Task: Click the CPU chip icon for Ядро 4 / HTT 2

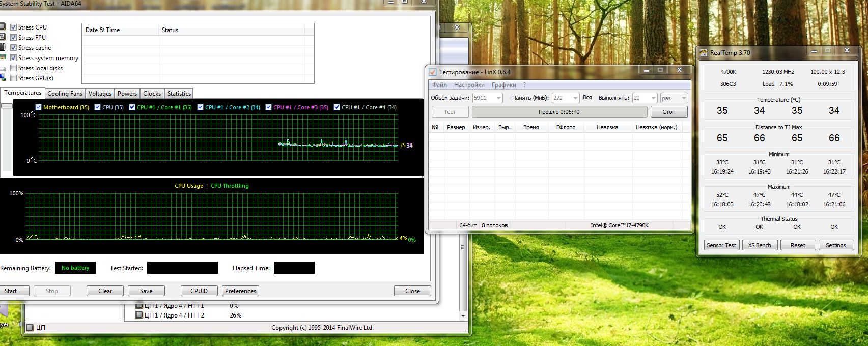Action: 139,315
